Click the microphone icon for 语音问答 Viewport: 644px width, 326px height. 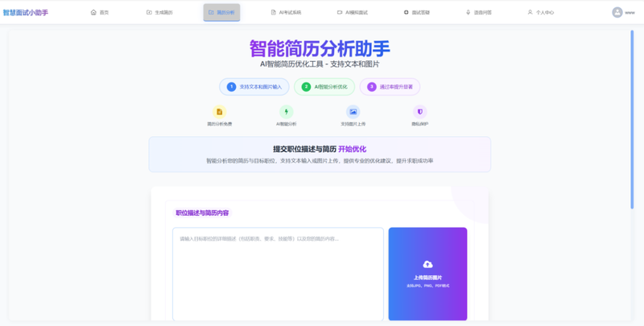[x=468, y=12]
